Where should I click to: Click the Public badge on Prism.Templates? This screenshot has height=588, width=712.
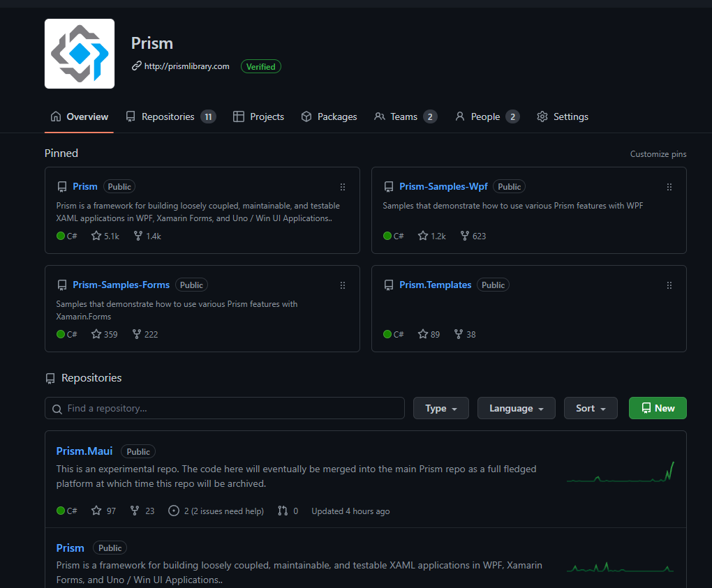pyautogui.click(x=493, y=285)
